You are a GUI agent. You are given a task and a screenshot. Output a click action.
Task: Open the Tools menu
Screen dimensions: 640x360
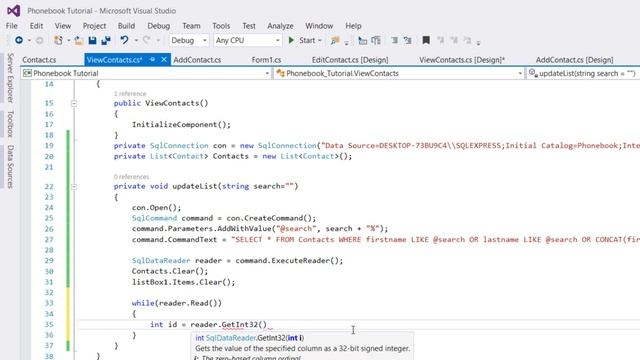[x=221, y=26]
